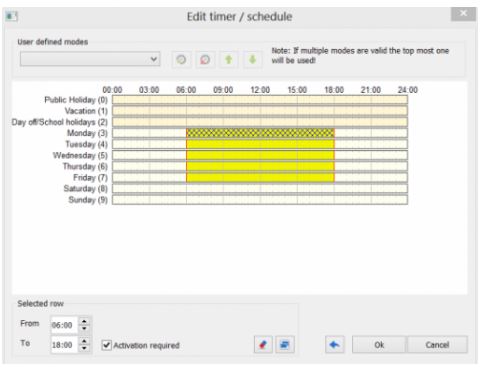Click the 24:00 time axis label

pos(408,90)
